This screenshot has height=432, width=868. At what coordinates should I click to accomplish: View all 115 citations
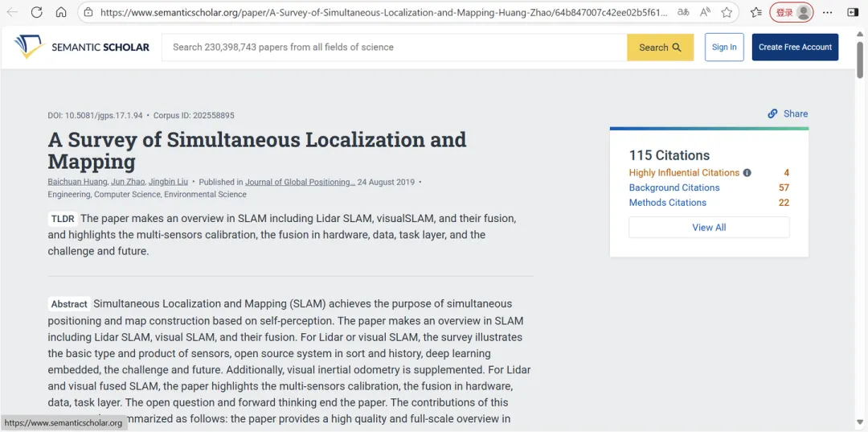tap(709, 228)
